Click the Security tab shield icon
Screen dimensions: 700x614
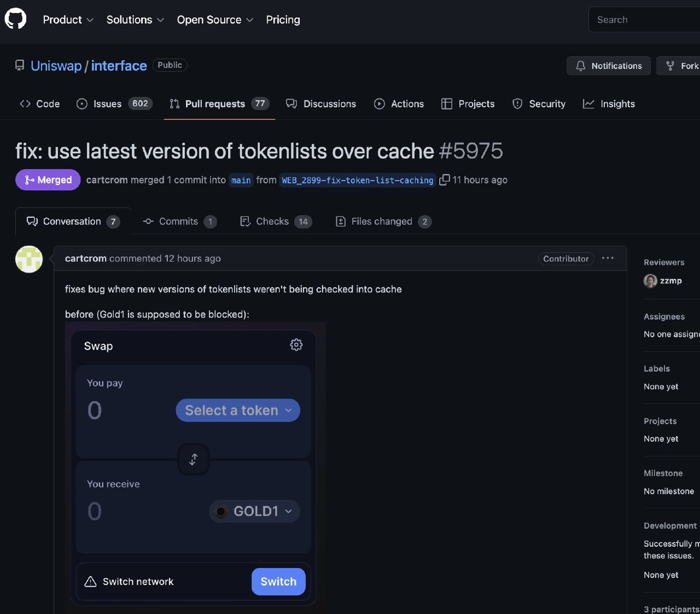tap(517, 104)
